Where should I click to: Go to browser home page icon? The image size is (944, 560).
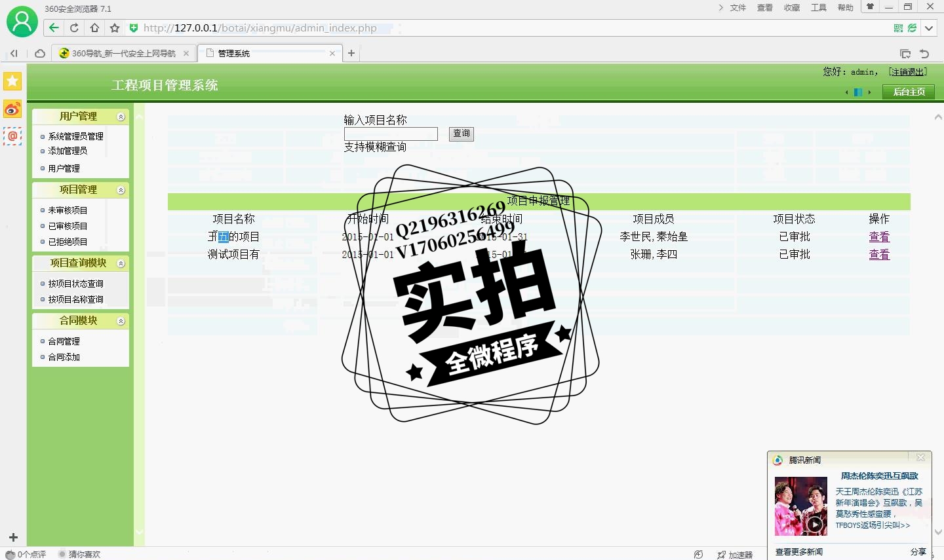coord(94,28)
